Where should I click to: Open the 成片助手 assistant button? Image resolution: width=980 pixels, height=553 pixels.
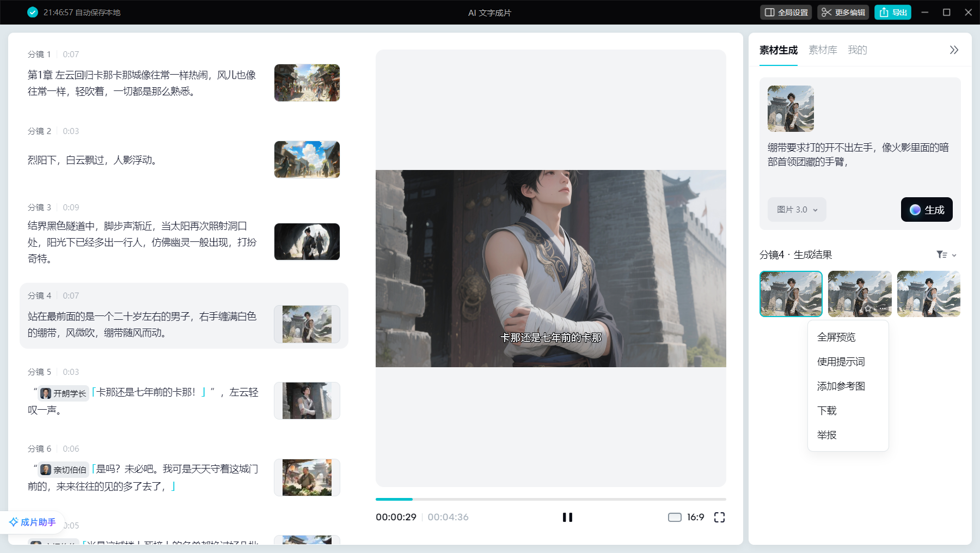pos(33,522)
